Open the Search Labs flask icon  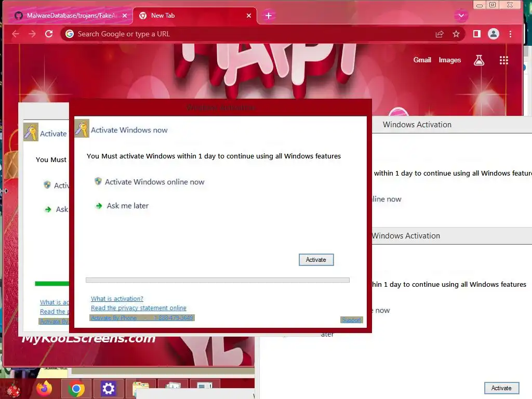pyautogui.click(x=478, y=60)
